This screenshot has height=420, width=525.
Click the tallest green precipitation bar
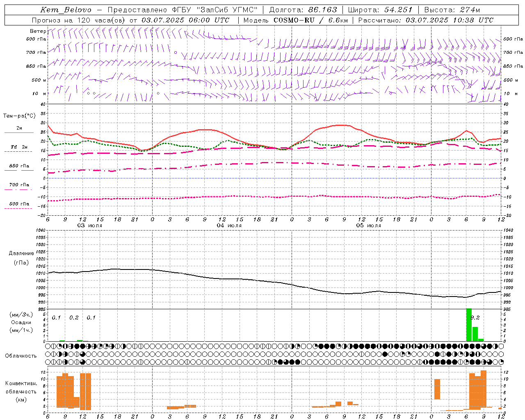tap(469, 325)
